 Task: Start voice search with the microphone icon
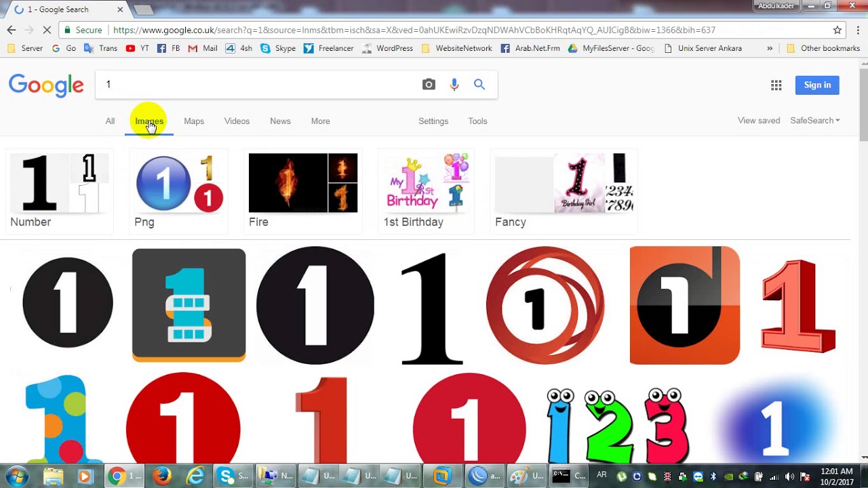454,85
